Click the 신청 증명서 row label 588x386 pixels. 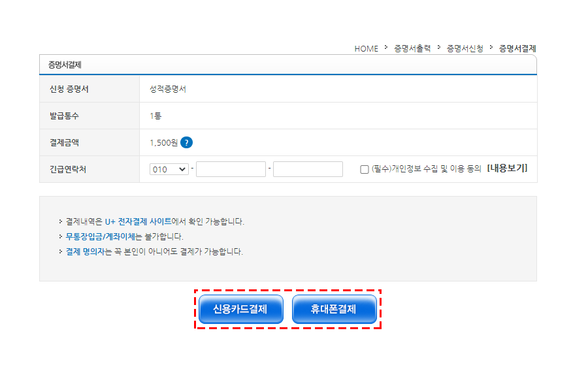(x=69, y=89)
